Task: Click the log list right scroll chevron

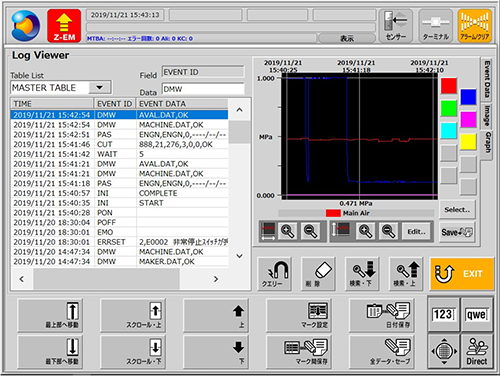Action: click(x=216, y=279)
